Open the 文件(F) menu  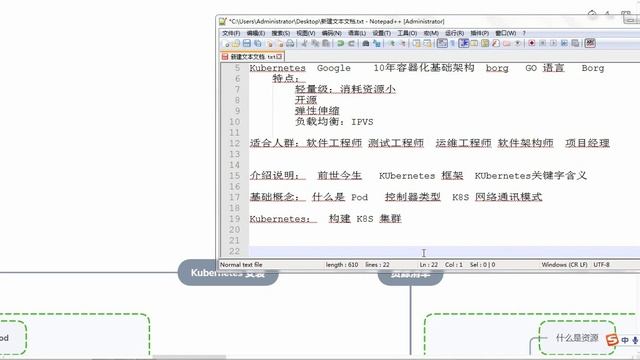[x=231, y=33]
